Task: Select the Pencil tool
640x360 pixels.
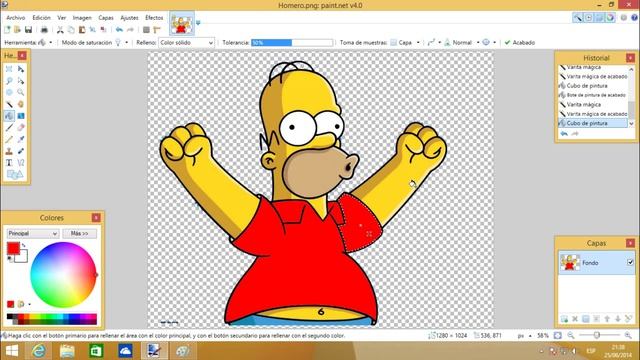Action: click(9, 139)
